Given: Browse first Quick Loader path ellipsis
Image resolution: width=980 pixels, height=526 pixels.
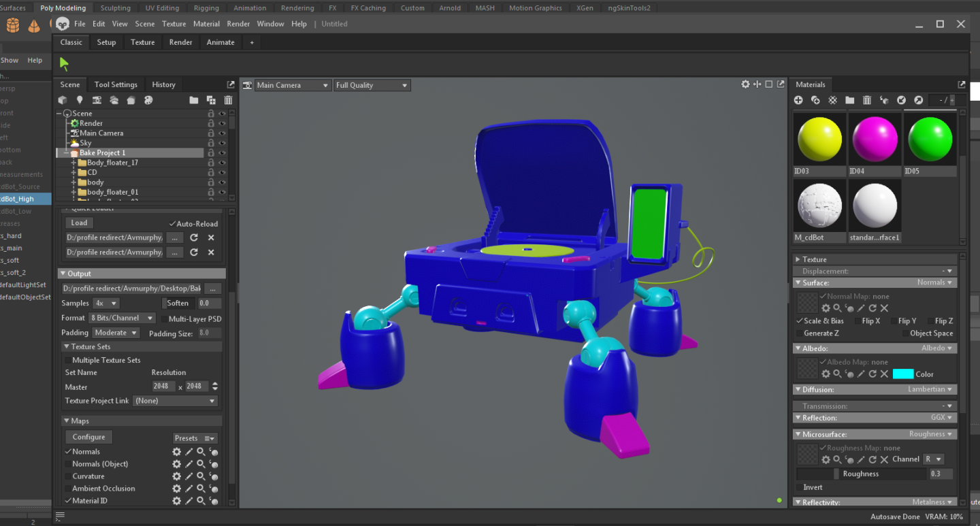Looking at the screenshot, I should pyautogui.click(x=175, y=237).
